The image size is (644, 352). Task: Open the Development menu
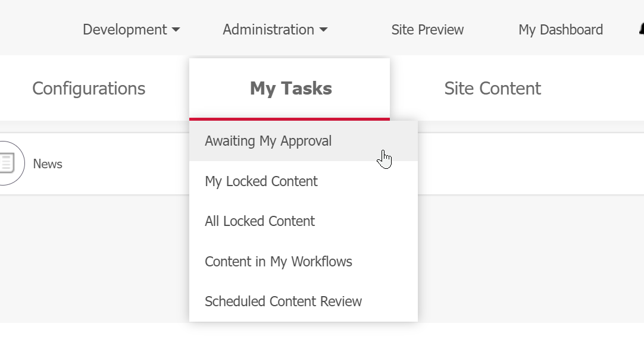coord(125,30)
